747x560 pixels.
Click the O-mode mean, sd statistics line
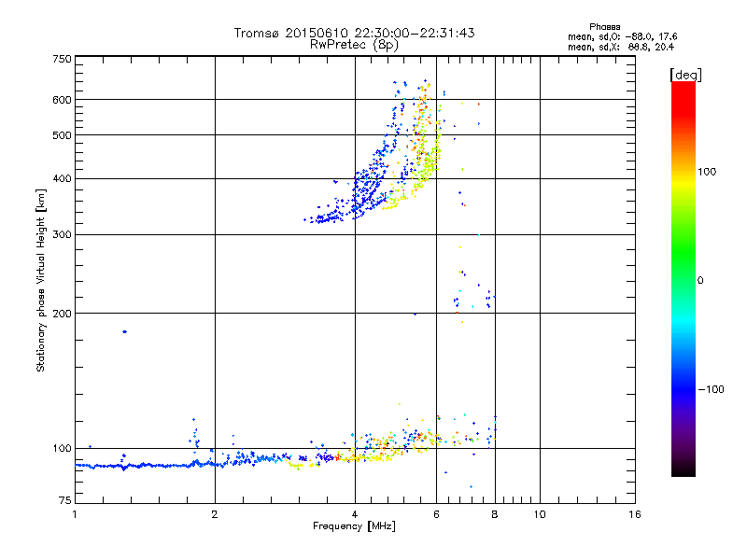click(x=622, y=36)
